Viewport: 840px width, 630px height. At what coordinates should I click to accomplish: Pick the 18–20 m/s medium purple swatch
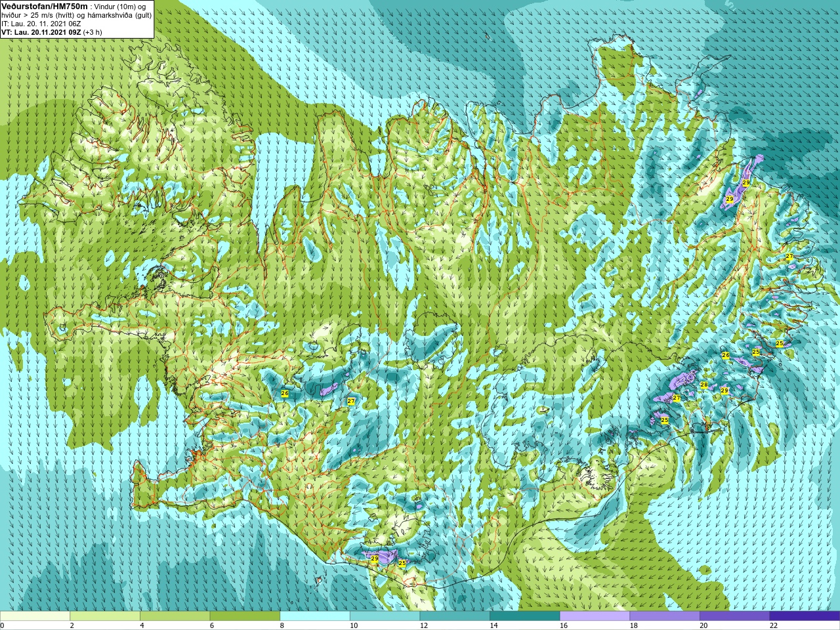tap(665, 616)
